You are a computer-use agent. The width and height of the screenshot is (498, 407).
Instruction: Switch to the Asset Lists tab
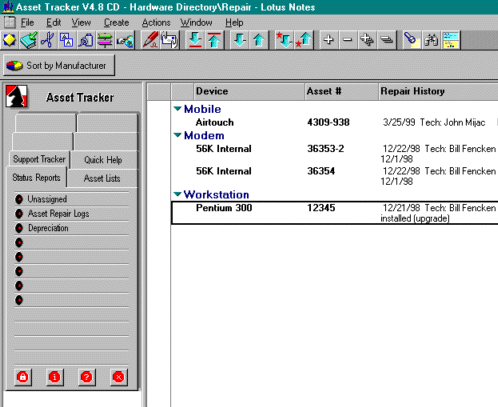click(102, 178)
